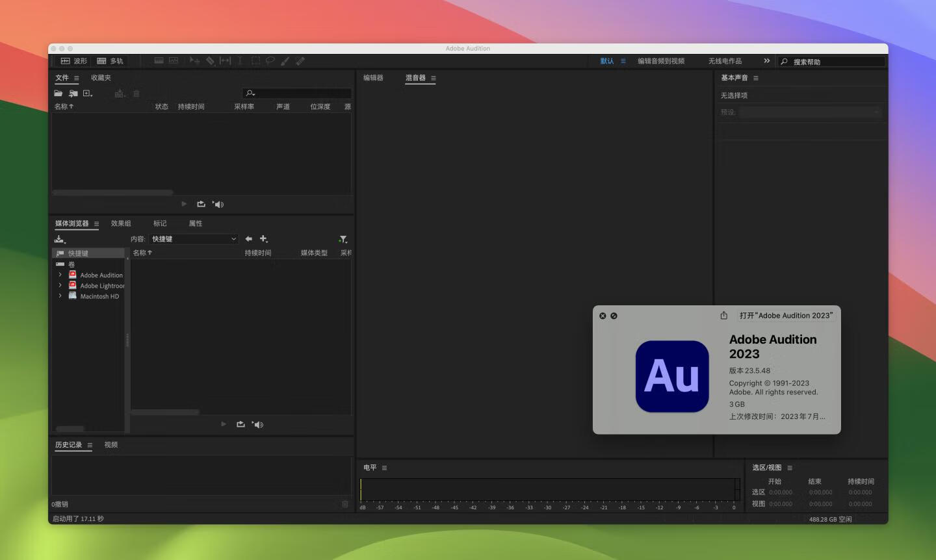Screen dimensions: 936x560
Task: Switch to Favorites (收藏夹) tab
Action: pyautogui.click(x=101, y=78)
